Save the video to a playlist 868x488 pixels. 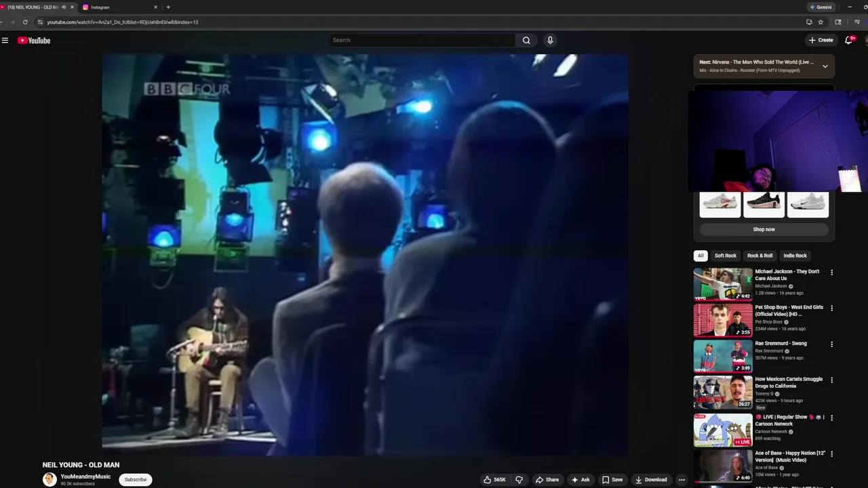[612, 479]
